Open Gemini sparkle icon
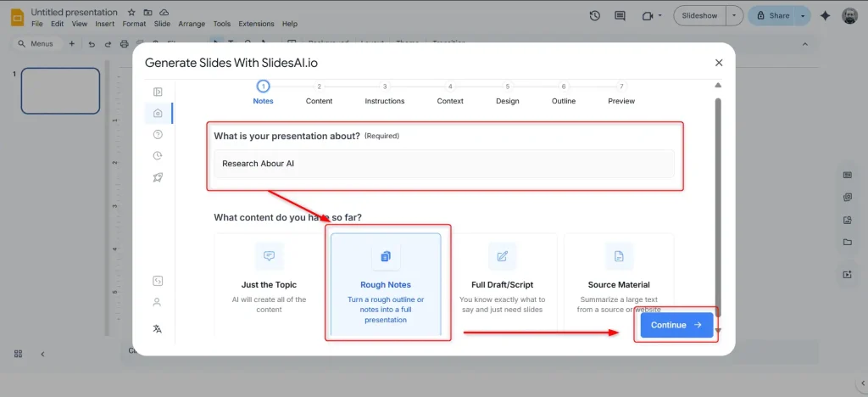Viewport: 868px width, 397px height. click(x=825, y=15)
